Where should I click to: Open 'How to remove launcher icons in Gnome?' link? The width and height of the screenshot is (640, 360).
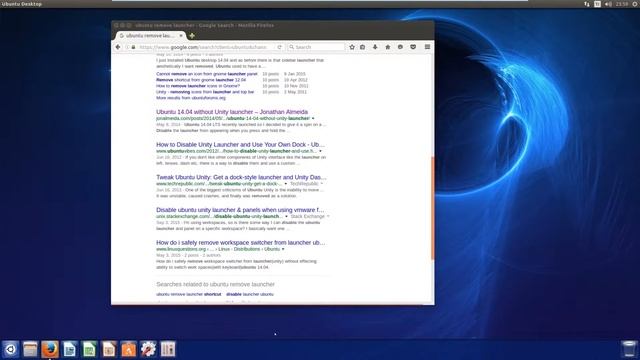198,86
